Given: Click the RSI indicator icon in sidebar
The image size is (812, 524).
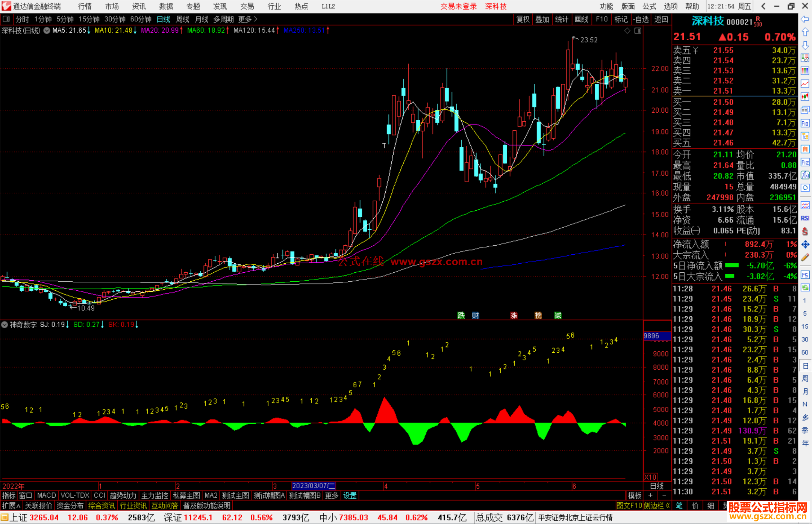Looking at the screenshot, I should (x=805, y=218).
